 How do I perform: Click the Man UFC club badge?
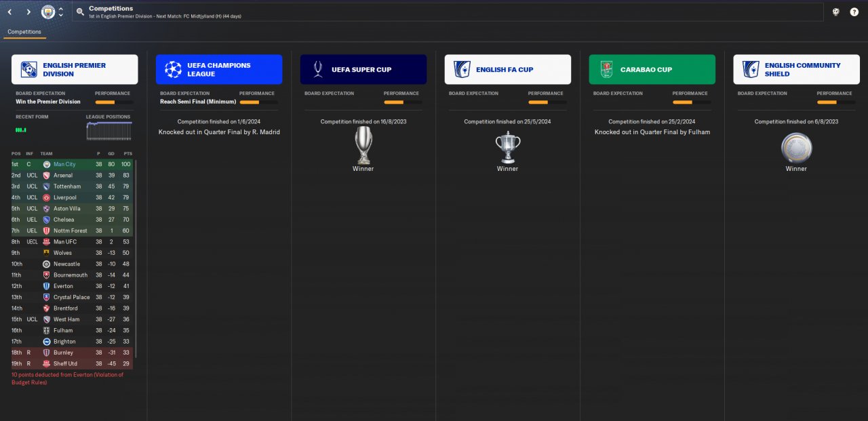click(x=46, y=241)
